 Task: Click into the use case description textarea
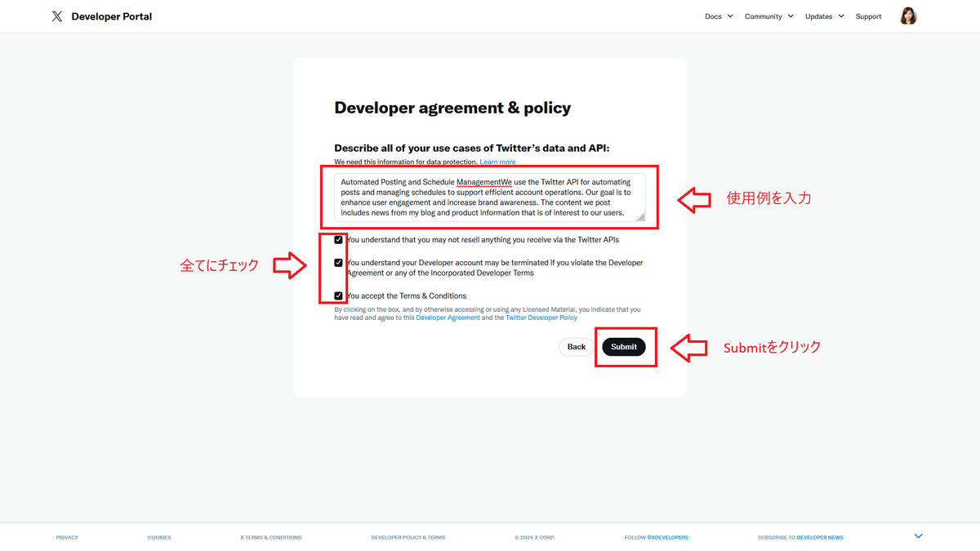pyautogui.click(x=490, y=198)
